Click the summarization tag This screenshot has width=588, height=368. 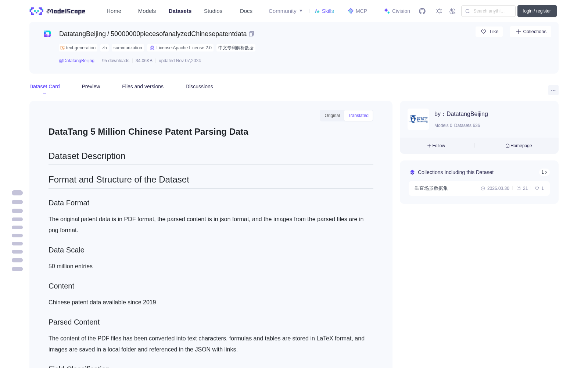pos(128,48)
